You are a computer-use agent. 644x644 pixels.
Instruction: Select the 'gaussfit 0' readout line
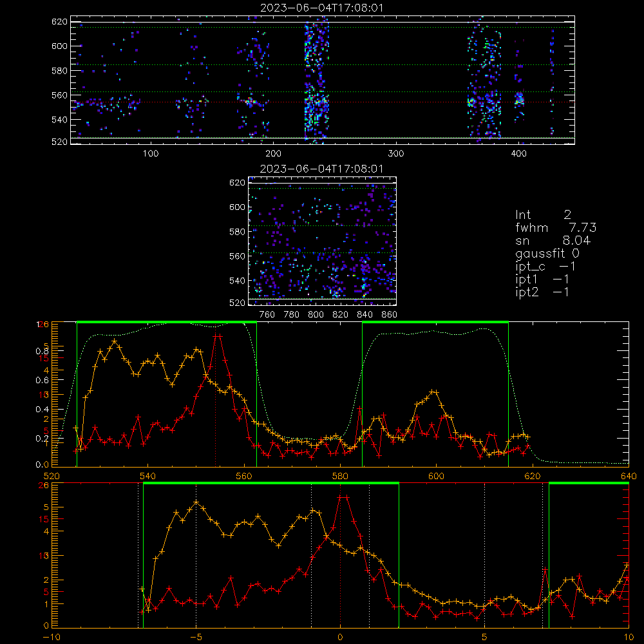(x=547, y=253)
